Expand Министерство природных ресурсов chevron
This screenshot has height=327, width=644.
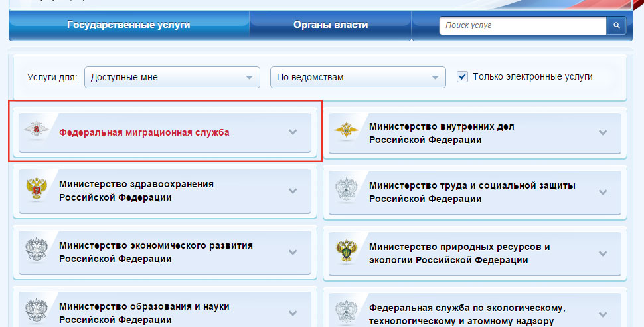(603, 253)
